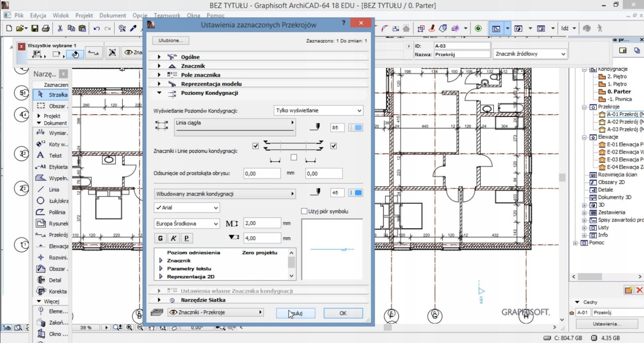Click the Bold G text style button
This screenshot has height=343, width=644.
coord(160,238)
